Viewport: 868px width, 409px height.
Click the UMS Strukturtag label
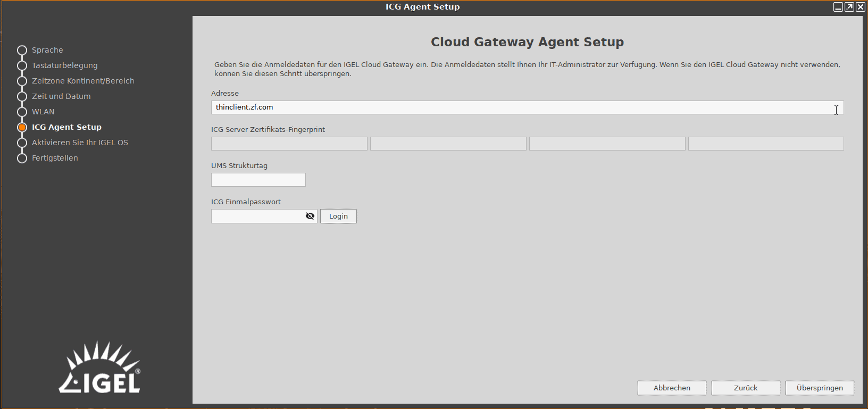[239, 165]
